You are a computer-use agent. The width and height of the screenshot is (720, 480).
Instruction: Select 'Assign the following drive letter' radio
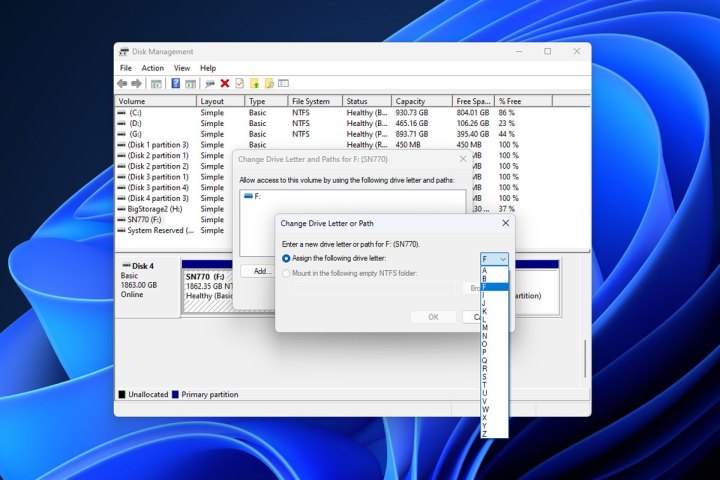pos(287,258)
